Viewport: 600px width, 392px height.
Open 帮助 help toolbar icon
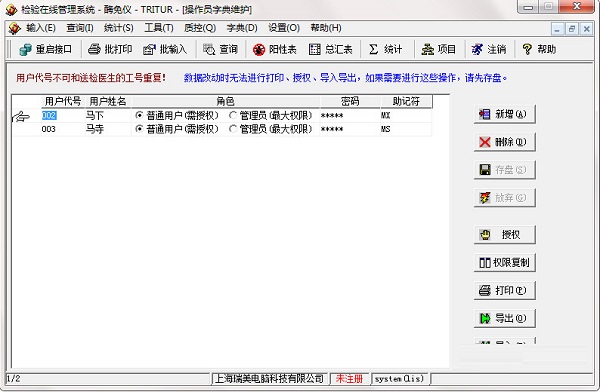pos(539,49)
